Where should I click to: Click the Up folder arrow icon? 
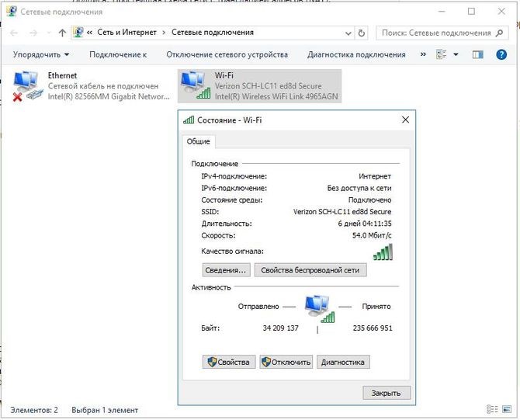pos(62,33)
